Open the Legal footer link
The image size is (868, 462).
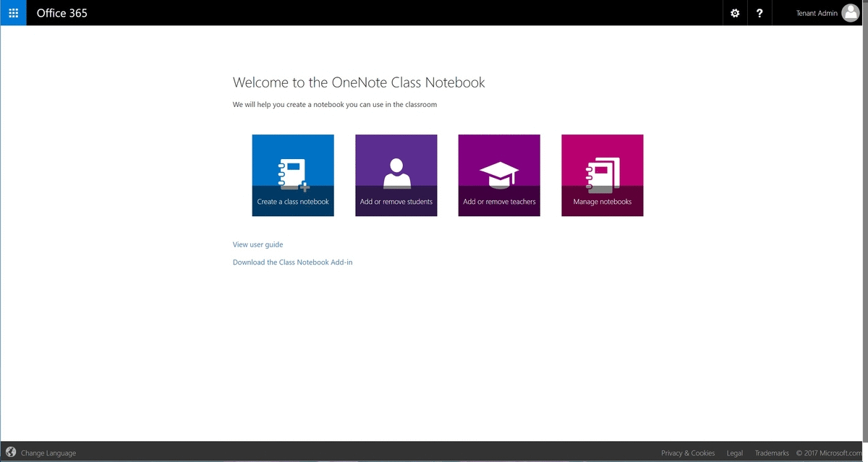coord(735,453)
